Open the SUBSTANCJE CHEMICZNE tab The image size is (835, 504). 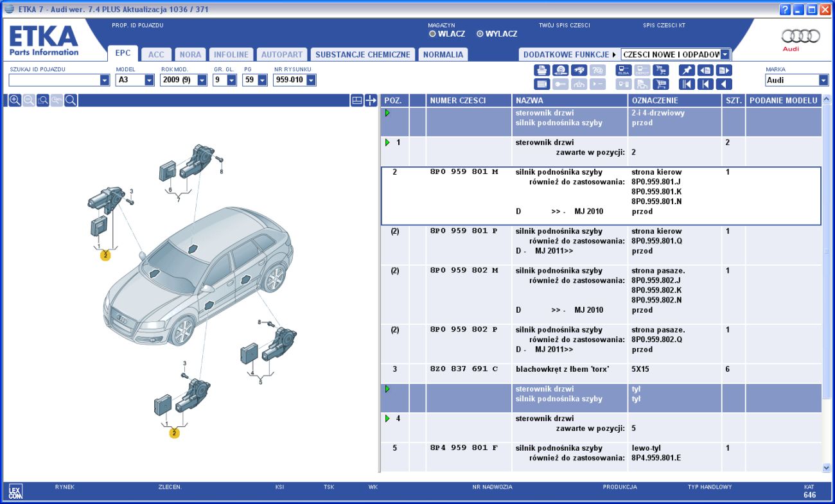pyautogui.click(x=362, y=55)
